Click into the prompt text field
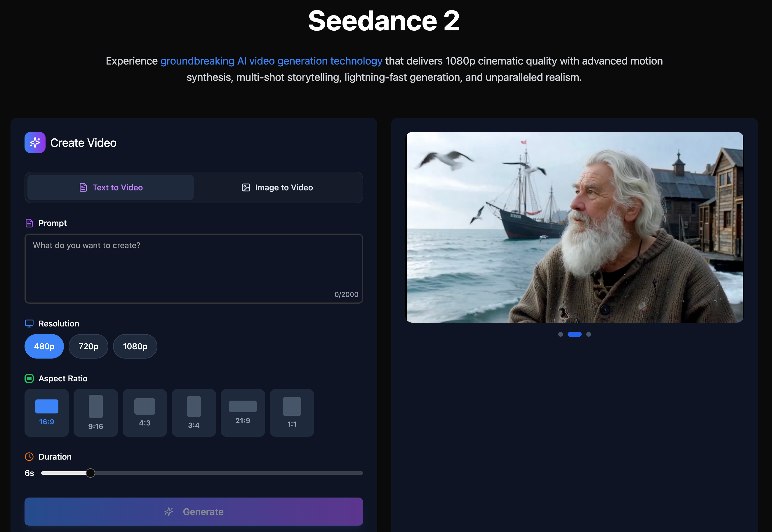This screenshot has width=772, height=532. (x=193, y=268)
